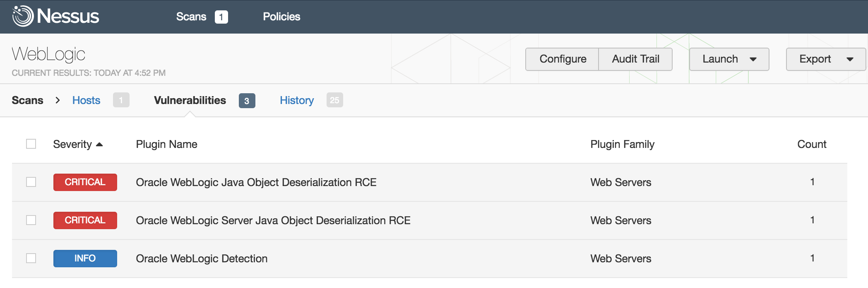This screenshot has height=288, width=868.
Task: Open Oracle WebLogic Server Java Object Deserialization RCE
Action: point(273,220)
